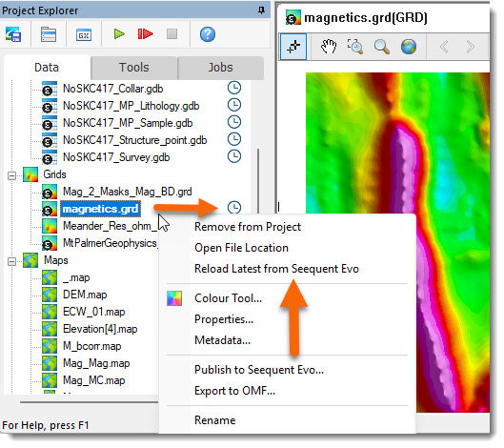This screenshot has width=504, height=448.
Task: Click the Project Explorer vertical scrollbar
Action: coord(258,180)
